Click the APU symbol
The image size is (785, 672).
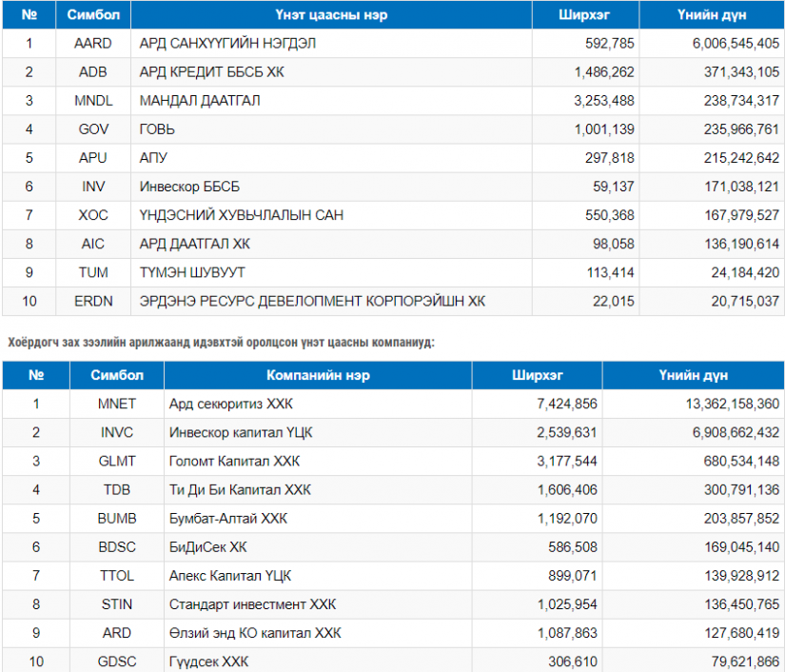(x=92, y=158)
